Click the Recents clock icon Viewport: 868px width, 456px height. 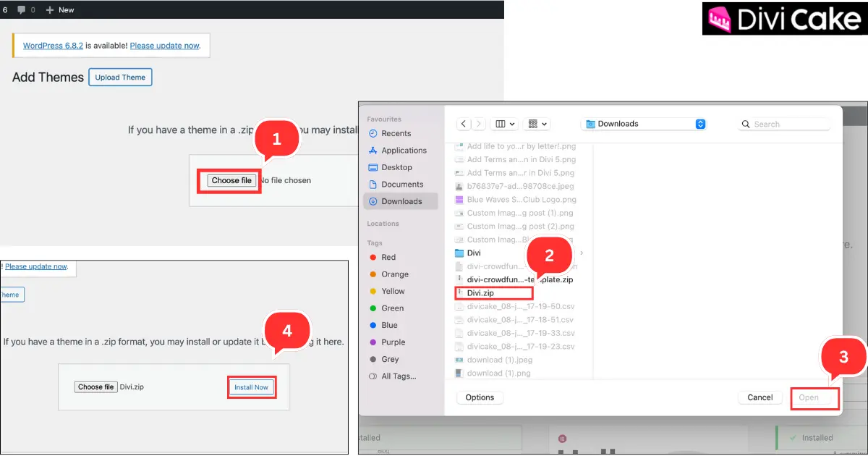(373, 133)
